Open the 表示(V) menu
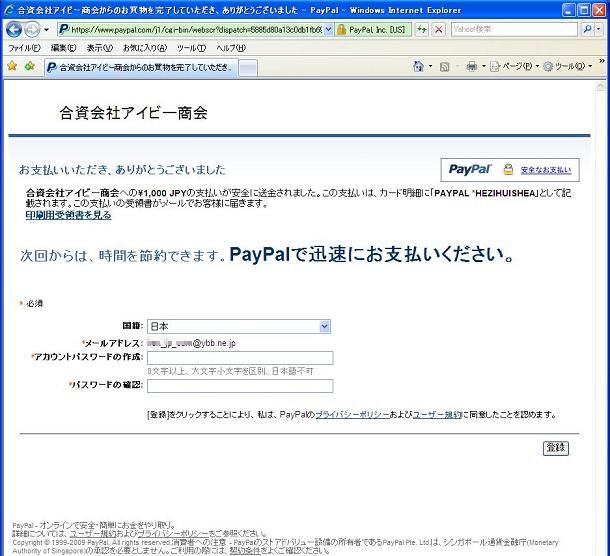The width and height of the screenshot is (610, 556). (x=100, y=48)
